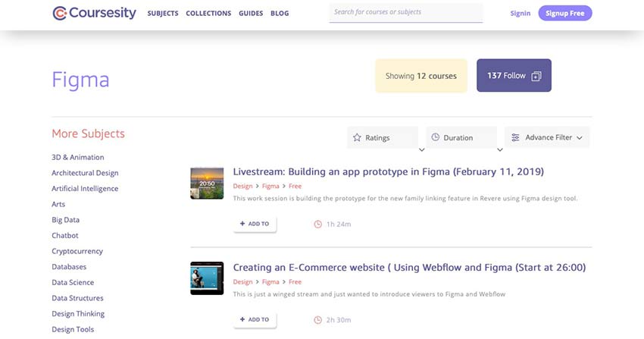
Task: Open the Cryptocurrency subject
Action: (77, 251)
